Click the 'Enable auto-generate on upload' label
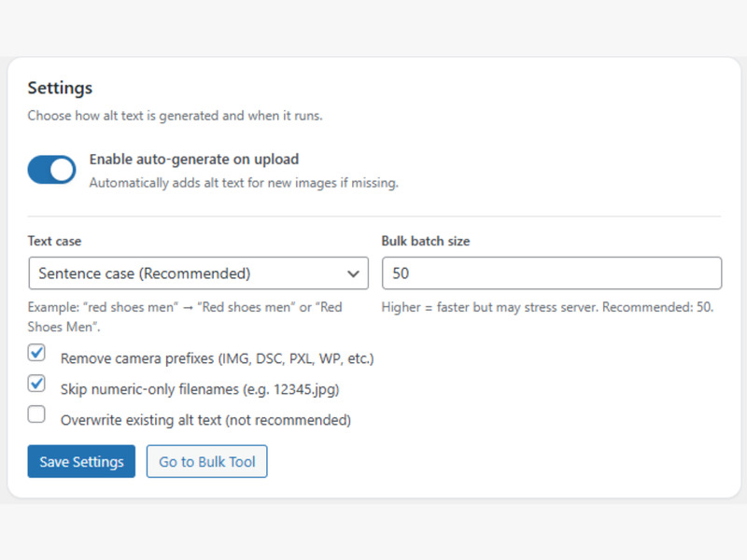Image resolution: width=747 pixels, height=560 pixels. tap(194, 159)
